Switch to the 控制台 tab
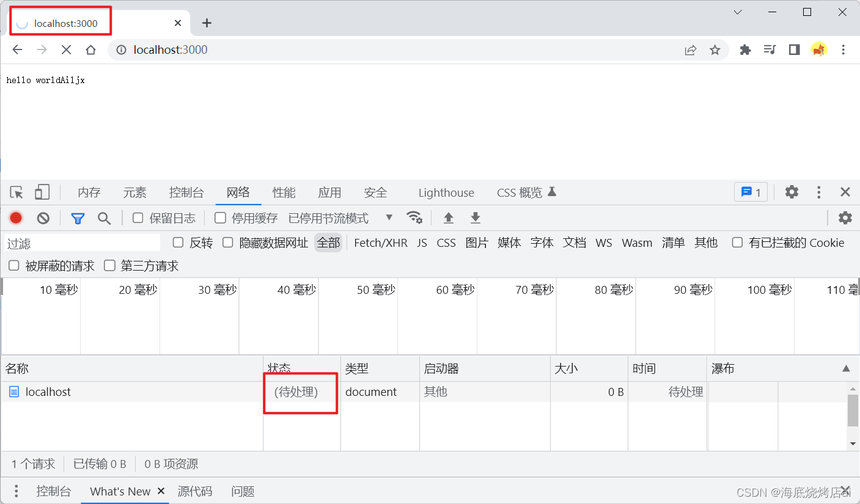Screen dimensions: 860x504 pyautogui.click(x=186, y=192)
